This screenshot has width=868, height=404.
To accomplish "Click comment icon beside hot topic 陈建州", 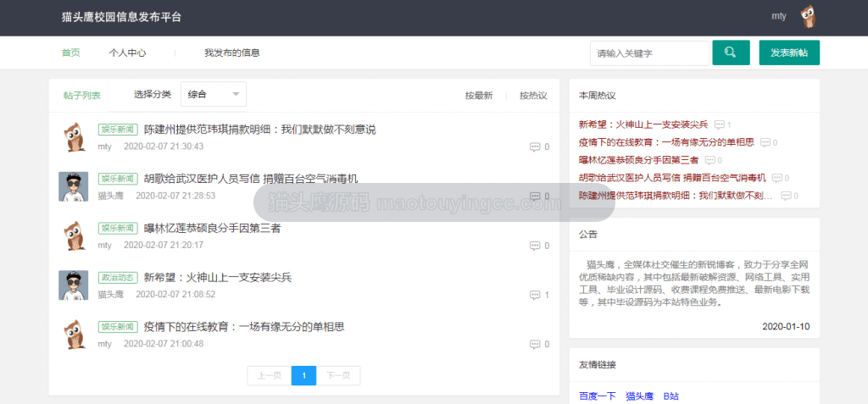I will pyautogui.click(x=786, y=196).
